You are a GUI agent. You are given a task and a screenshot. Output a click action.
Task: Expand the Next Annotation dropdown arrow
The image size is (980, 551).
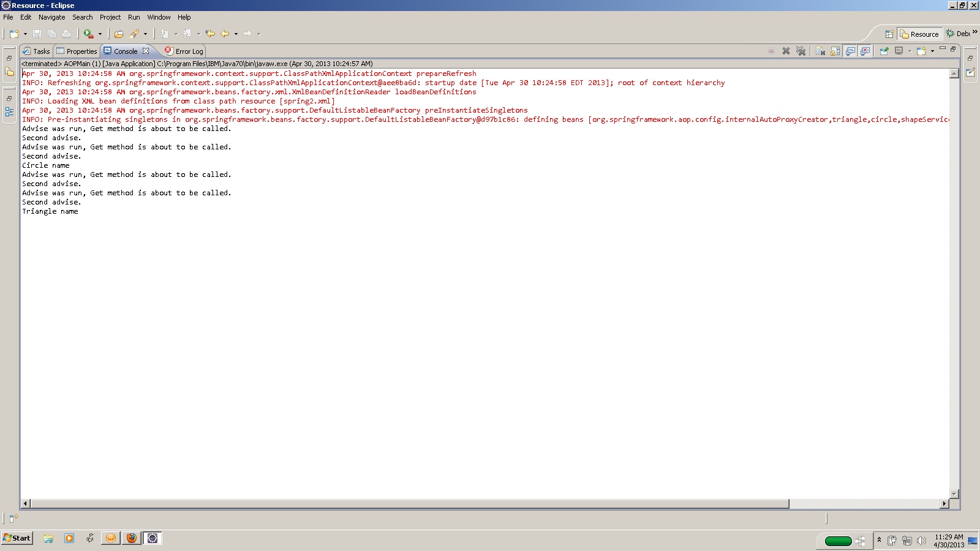point(176,34)
